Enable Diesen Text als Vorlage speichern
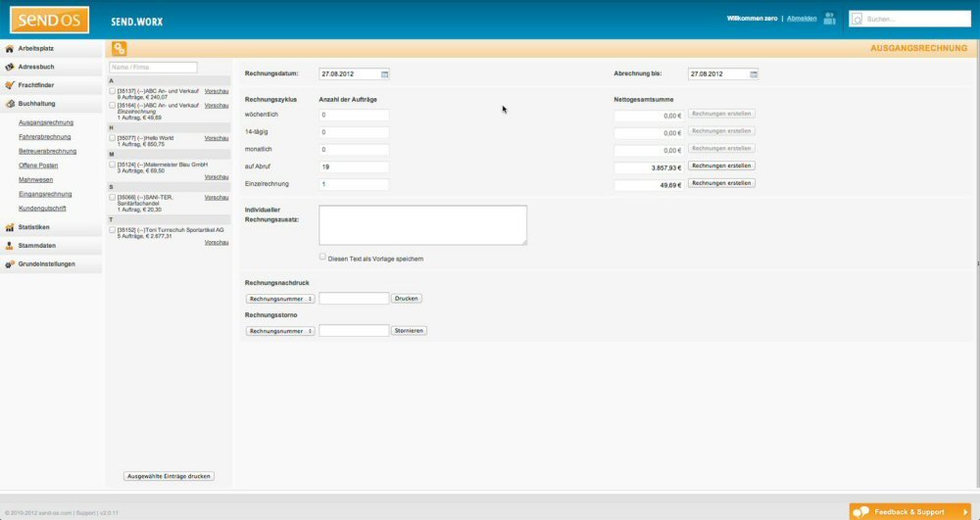Image resolution: width=980 pixels, height=520 pixels. pos(322,257)
